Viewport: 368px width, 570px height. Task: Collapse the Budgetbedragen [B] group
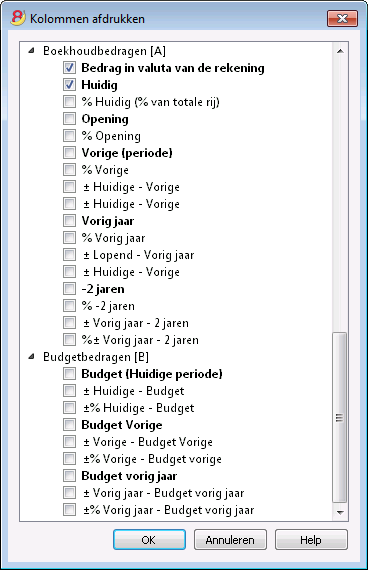[32, 357]
